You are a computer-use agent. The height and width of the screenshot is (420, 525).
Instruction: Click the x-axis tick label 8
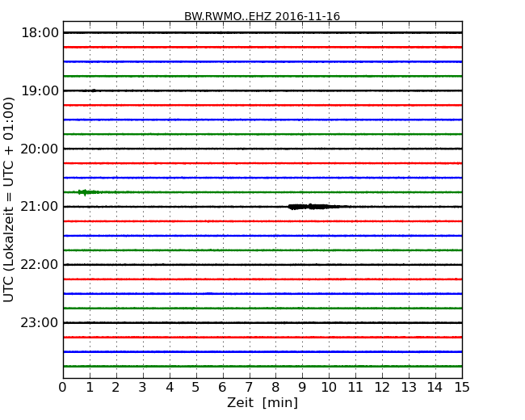tap(276, 388)
